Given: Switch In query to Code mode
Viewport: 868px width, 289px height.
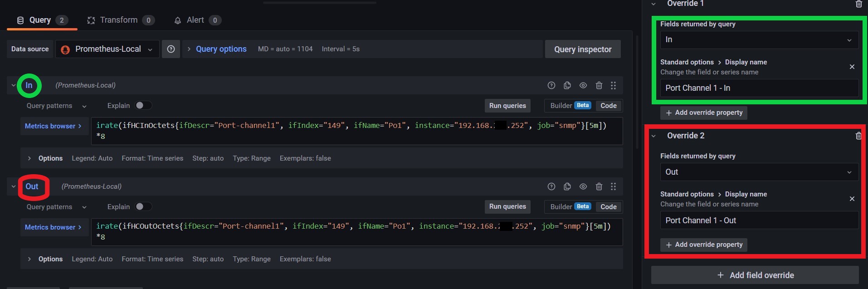Looking at the screenshot, I should [x=609, y=106].
